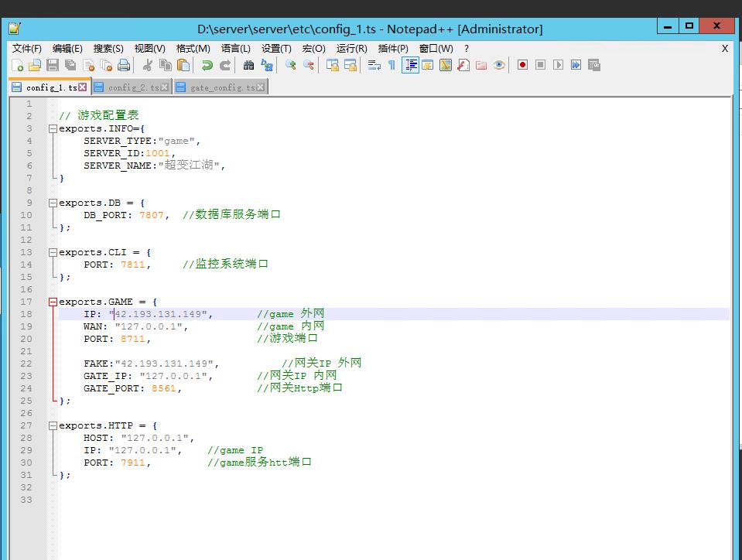Open Find with the binoculars icon

click(248, 66)
